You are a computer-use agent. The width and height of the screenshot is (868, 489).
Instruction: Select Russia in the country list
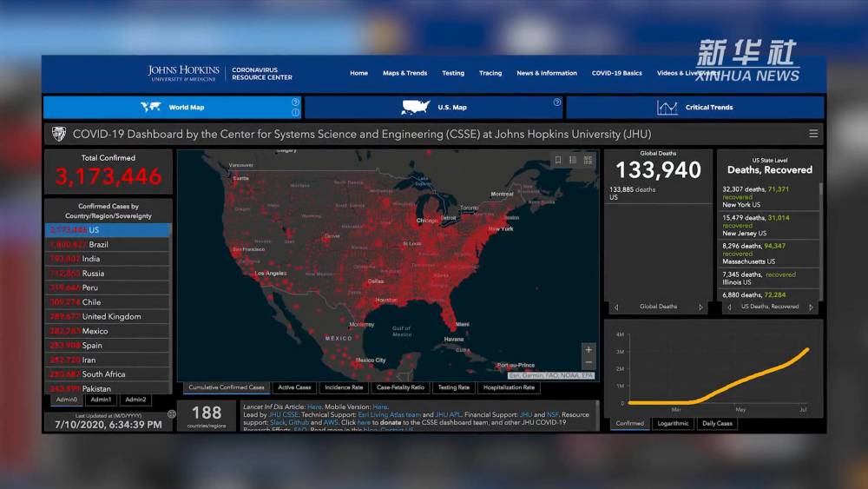click(108, 273)
